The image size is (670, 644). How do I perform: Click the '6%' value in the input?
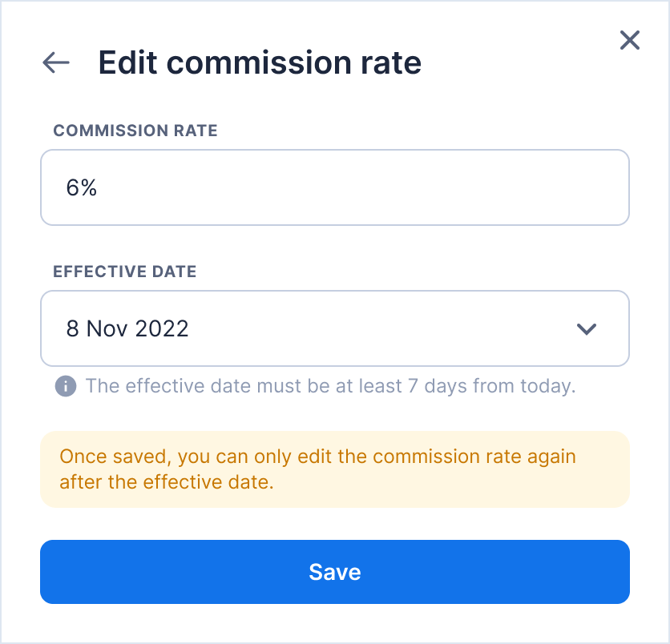(x=82, y=187)
